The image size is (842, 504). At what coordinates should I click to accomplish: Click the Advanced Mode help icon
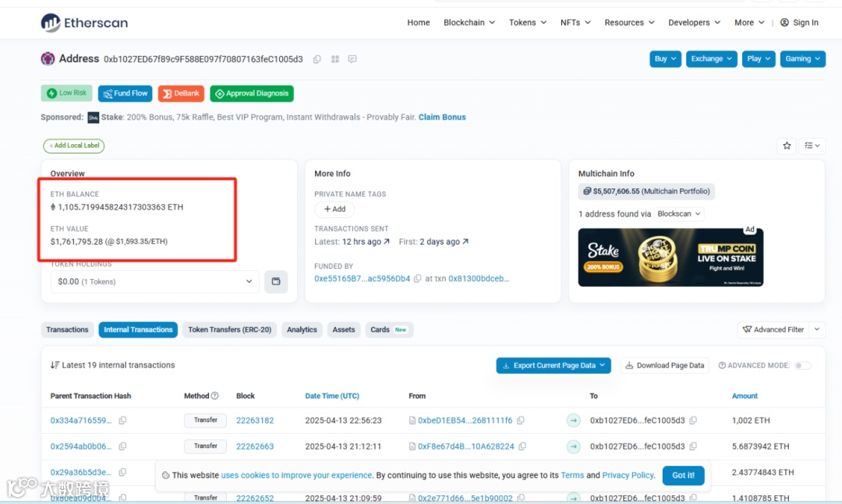[x=722, y=365]
